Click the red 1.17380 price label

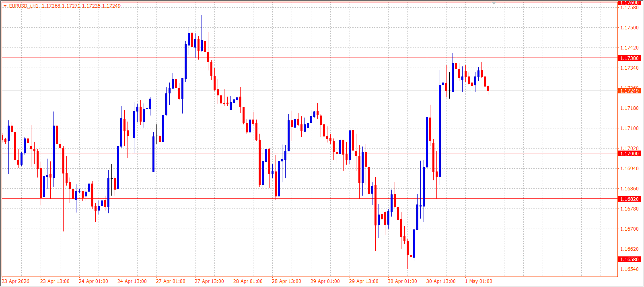629,58
